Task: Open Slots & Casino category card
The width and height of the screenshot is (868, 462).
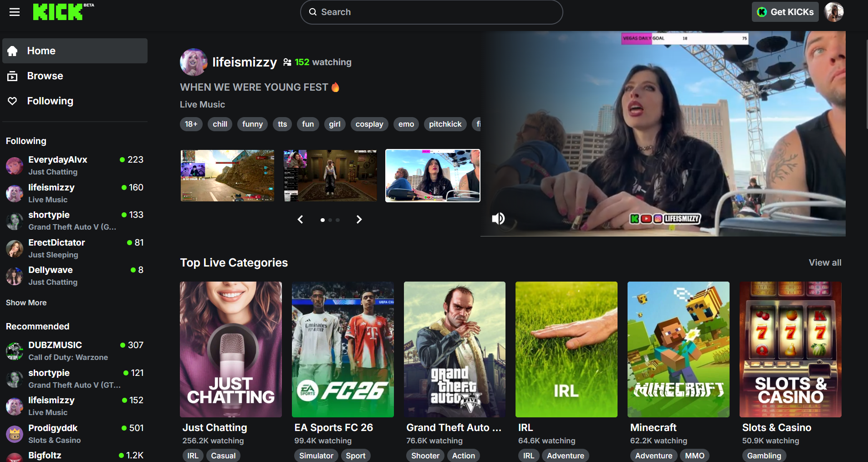Action: 791,349
